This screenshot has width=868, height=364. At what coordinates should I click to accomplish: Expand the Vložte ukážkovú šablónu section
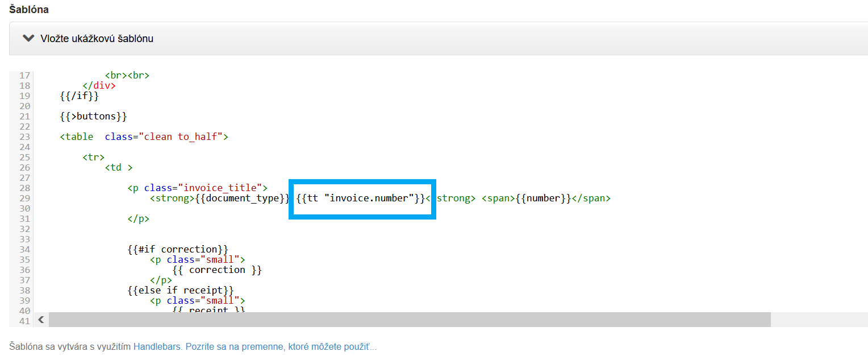coord(439,39)
